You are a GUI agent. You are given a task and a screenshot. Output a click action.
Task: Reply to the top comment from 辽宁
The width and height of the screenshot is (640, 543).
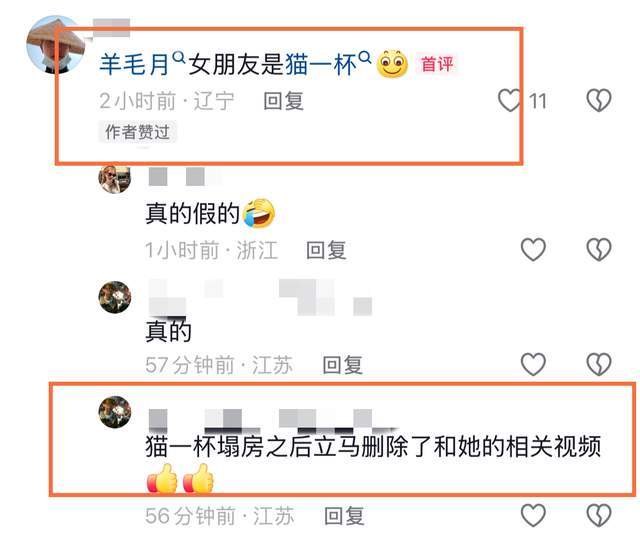coord(283,101)
